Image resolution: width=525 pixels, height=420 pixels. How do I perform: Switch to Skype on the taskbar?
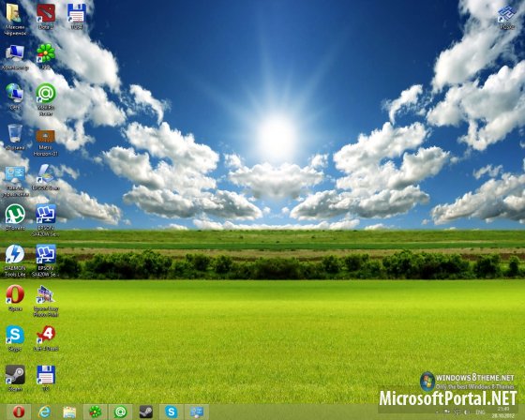pyautogui.click(x=171, y=412)
